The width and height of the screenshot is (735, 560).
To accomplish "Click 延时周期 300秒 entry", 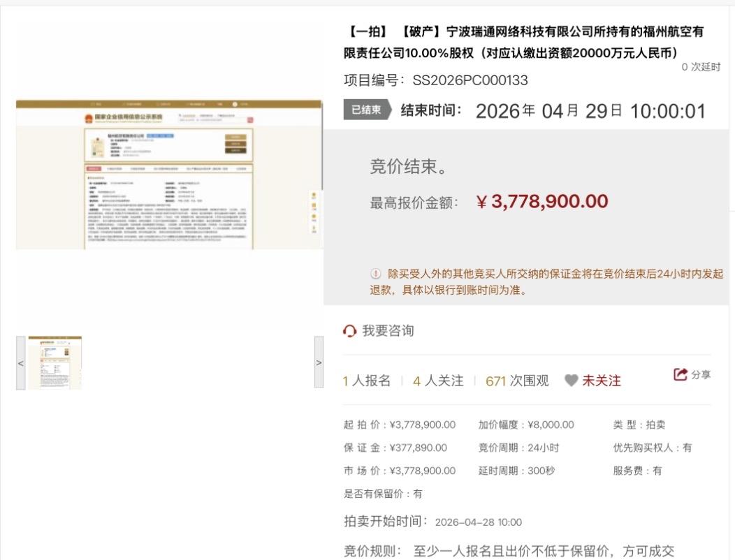I will pos(516,471).
